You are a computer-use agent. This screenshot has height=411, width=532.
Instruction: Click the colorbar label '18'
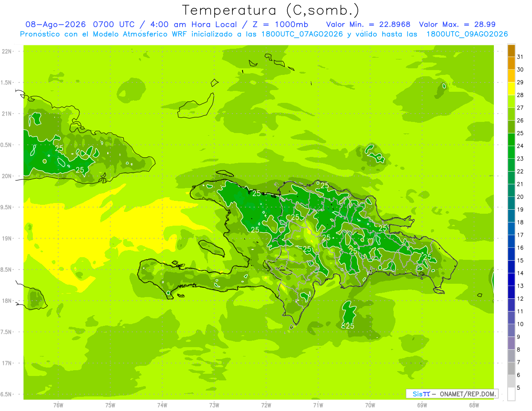[520, 222]
